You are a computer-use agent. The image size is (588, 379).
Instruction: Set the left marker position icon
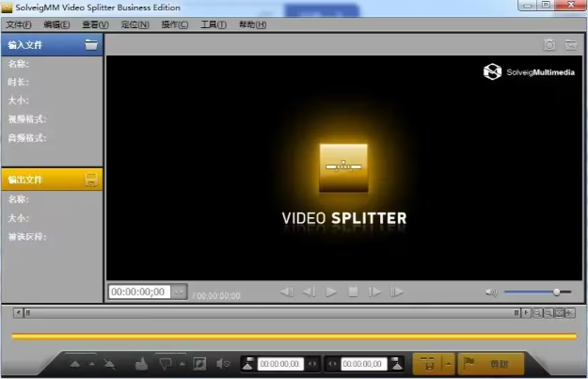coord(248,364)
